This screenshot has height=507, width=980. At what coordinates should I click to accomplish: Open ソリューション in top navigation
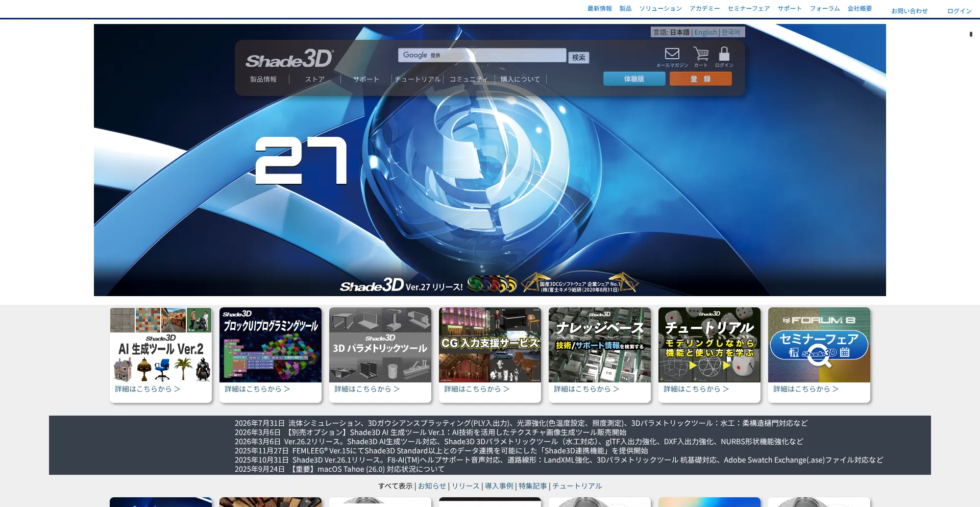(x=660, y=9)
